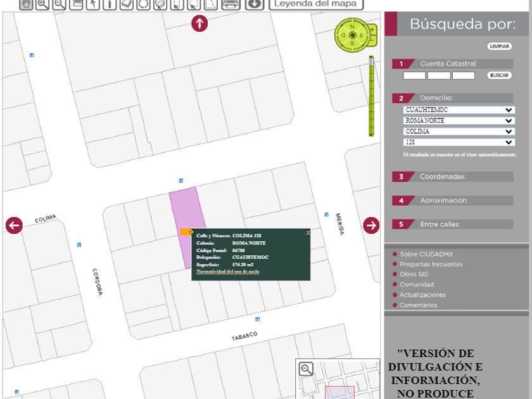Screen dimensions: 532x399
Task: Click S on the compass
Action: (352, 44)
